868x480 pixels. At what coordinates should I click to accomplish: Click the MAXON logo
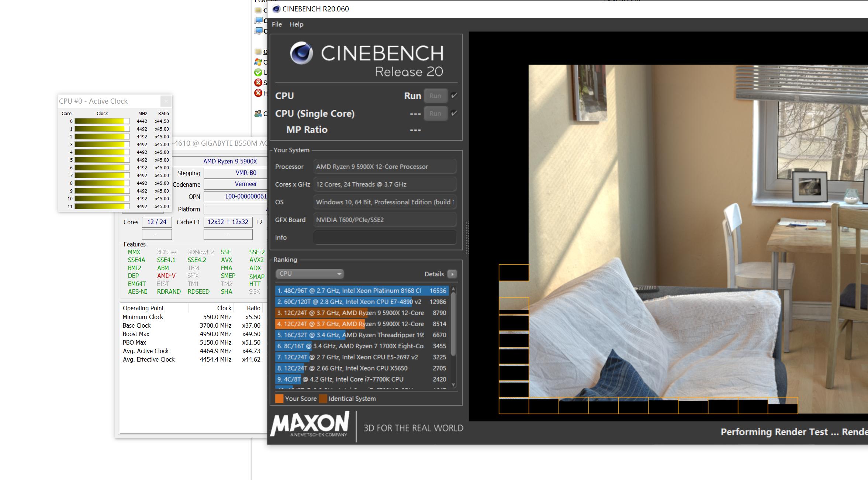click(310, 424)
